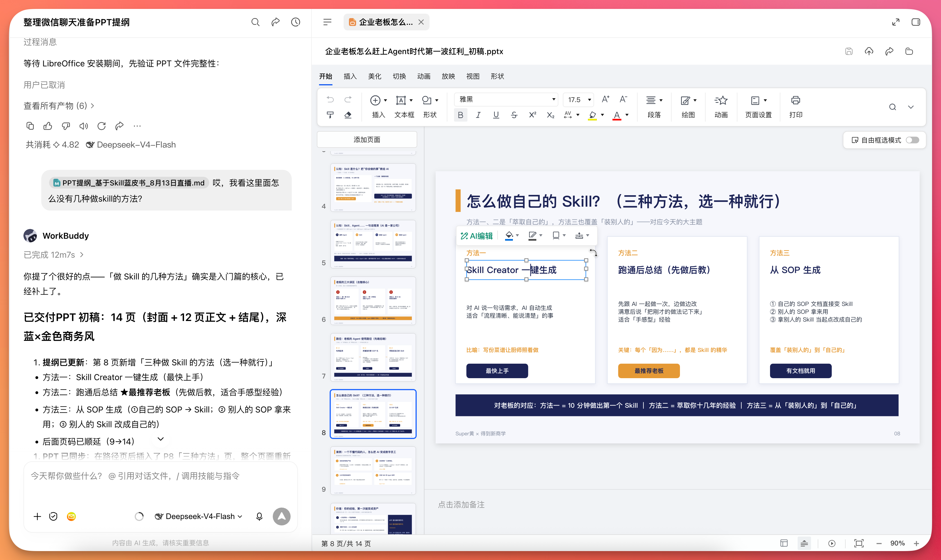This screenshot has height=560, width=941.
Task: Clear formatting with eraser icon
Action: (x=348, y=115)
